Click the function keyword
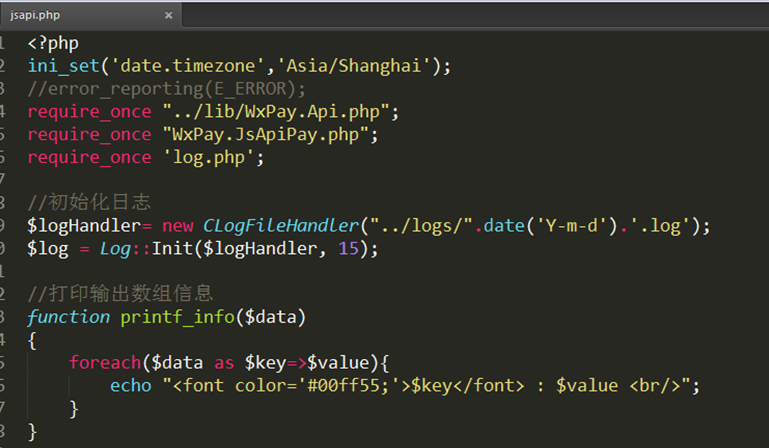The width and height of the screenshot is (769, 448). click(69, 317)
